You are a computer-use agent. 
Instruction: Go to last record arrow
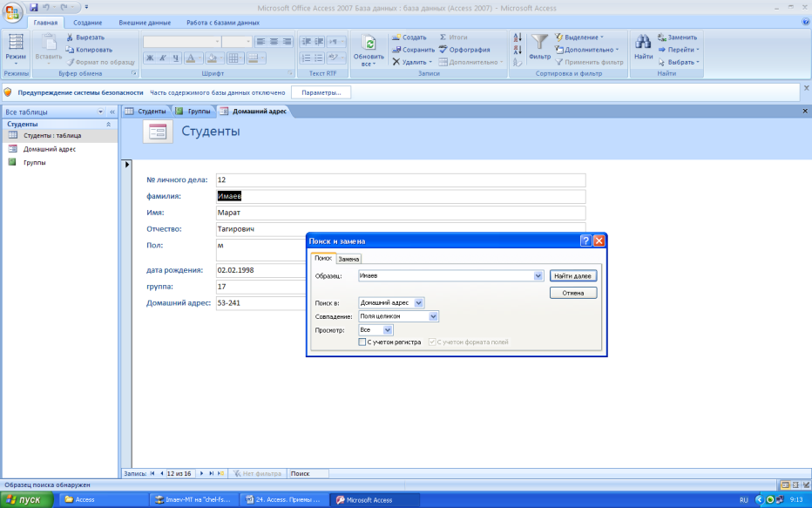pyautogui.click(x=212, y=473)
